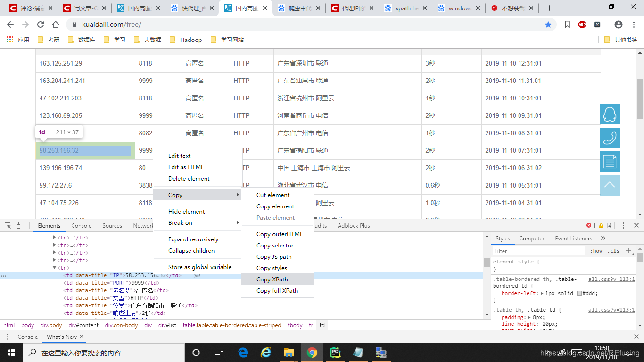Collapse the open tr element triangle

pyautogui.click(x=55, y=268)
